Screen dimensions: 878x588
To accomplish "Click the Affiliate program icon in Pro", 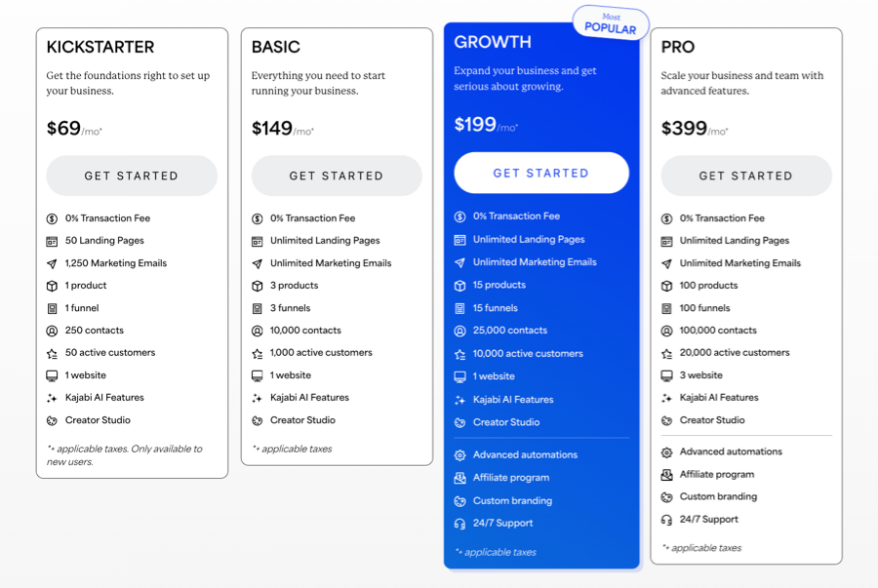I will 667,474.
